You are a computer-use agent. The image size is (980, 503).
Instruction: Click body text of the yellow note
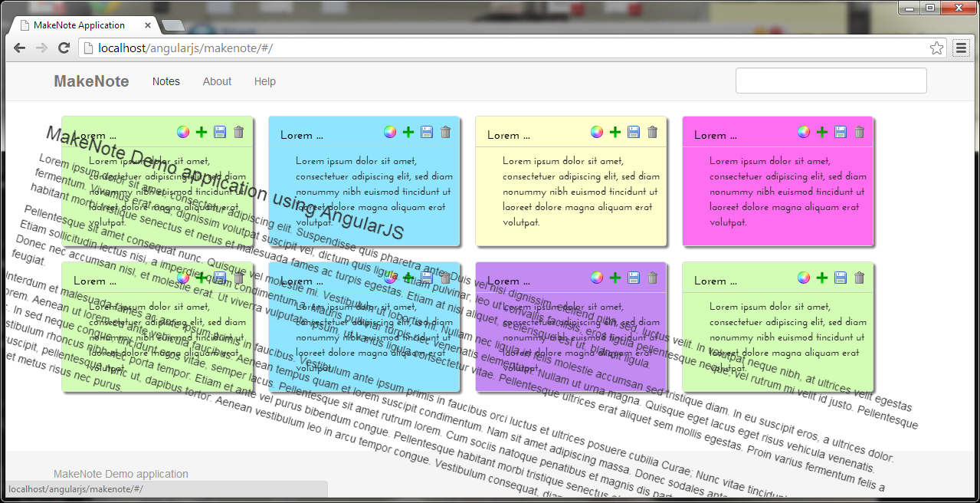[x=581, y=192]
